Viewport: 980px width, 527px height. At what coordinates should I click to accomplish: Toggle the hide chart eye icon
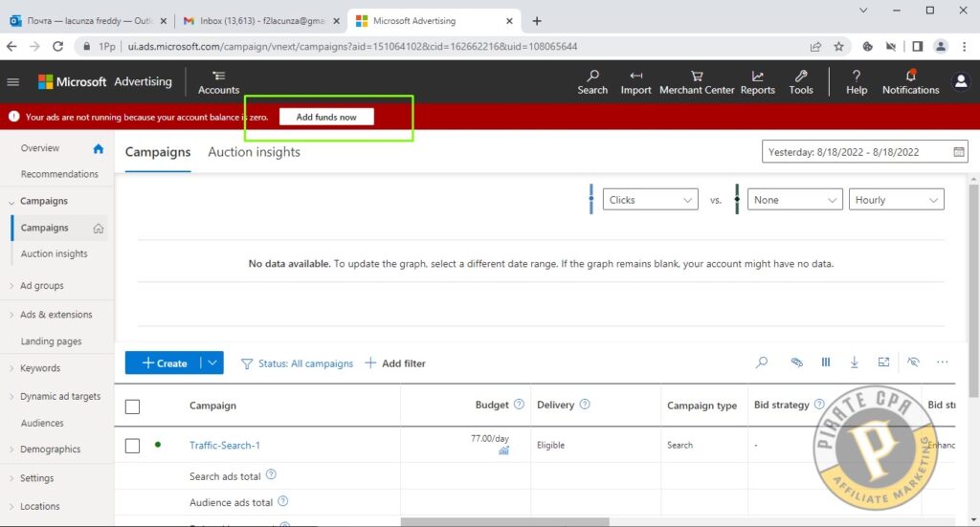[x=913, y=362]
